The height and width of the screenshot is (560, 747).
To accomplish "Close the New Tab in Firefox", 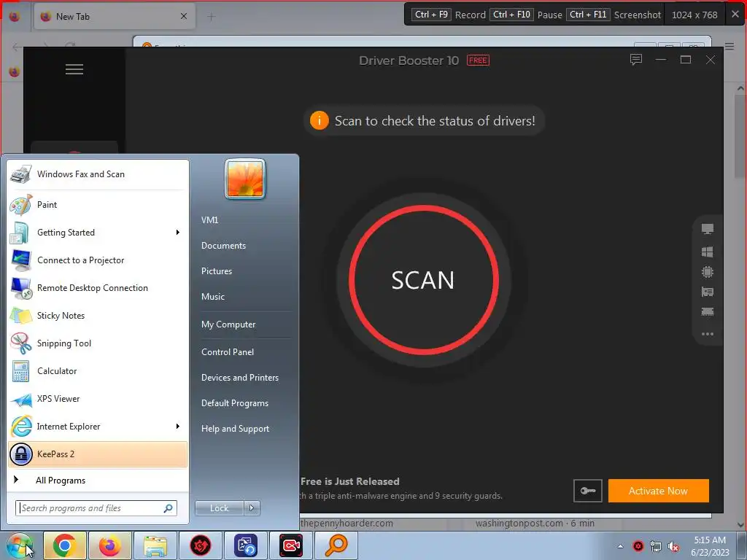I will [x=183, y=16].
